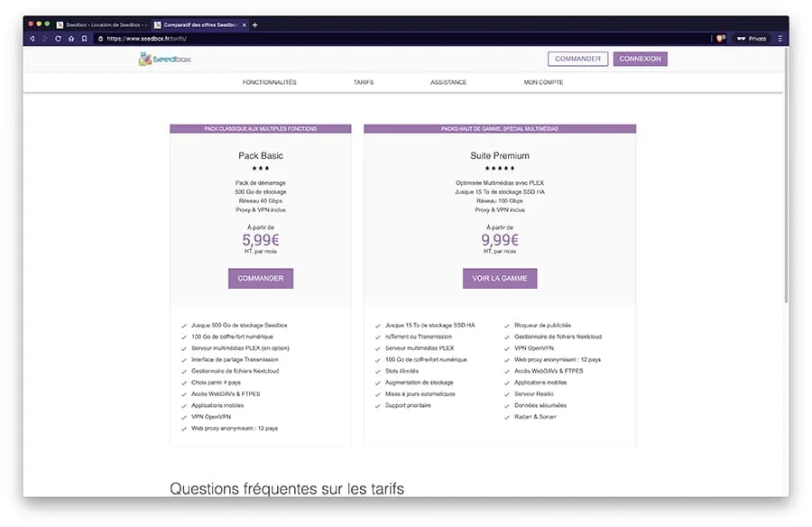Click 'Réseau 40 Gbps' in Pack Basic

261,201
